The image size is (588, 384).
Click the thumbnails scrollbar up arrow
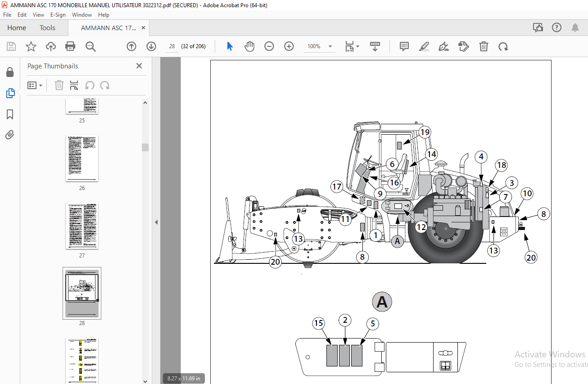[x=145, y=103]
